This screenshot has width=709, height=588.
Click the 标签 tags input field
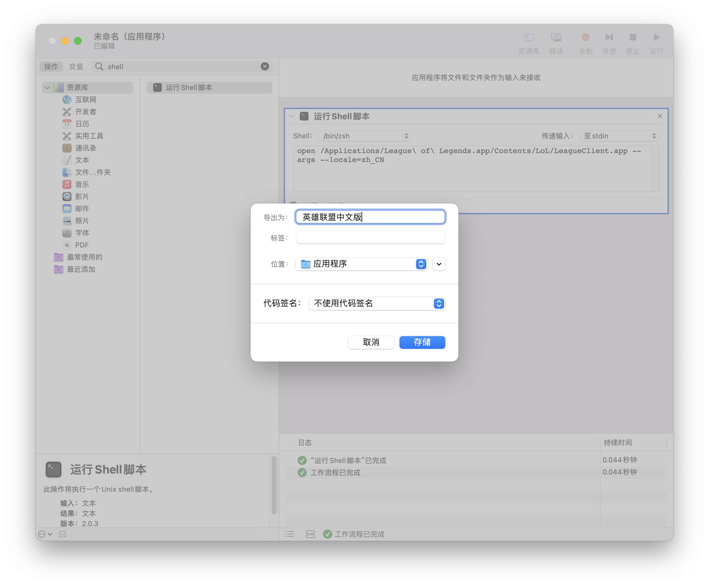click(x=370, y=238)
